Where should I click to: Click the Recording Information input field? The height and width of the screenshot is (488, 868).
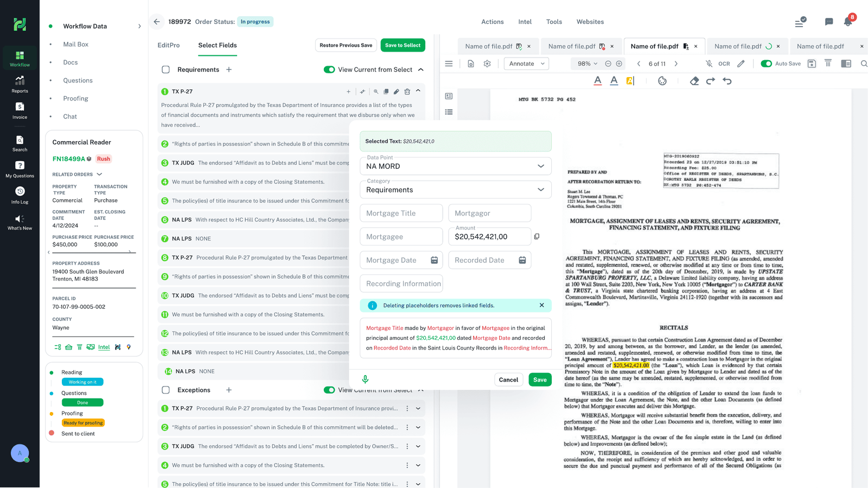coord(401,283)
